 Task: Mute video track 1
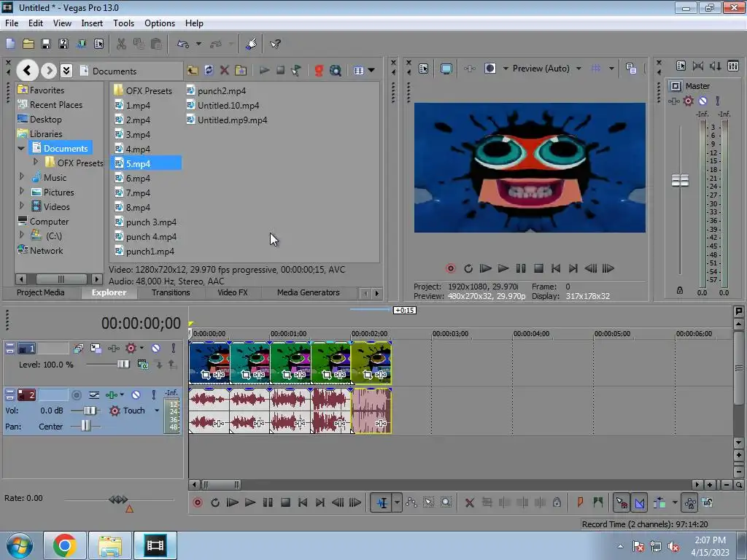click(x=156, y=349)
